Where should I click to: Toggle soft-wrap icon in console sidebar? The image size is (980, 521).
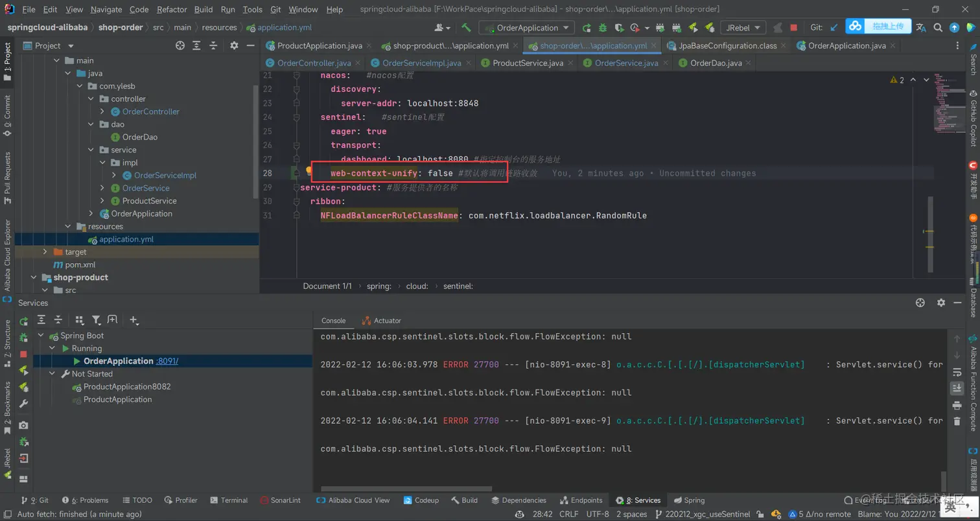click(x=957, y=372)
